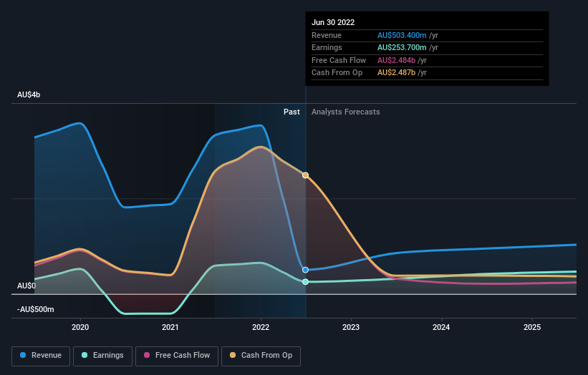Click the Free Cash Flow label in tooltip
The width and height of the screenshot is (588, 375).
pos(339,60)
